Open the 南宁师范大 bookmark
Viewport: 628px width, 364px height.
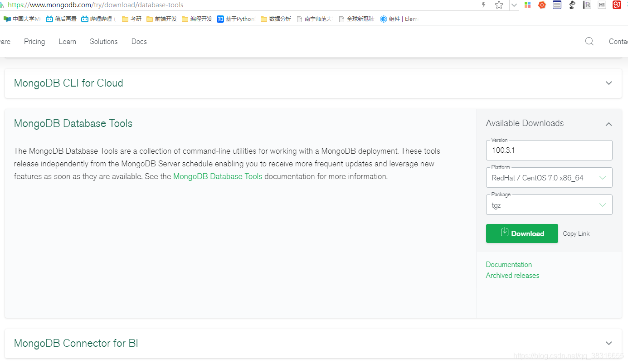314,19
